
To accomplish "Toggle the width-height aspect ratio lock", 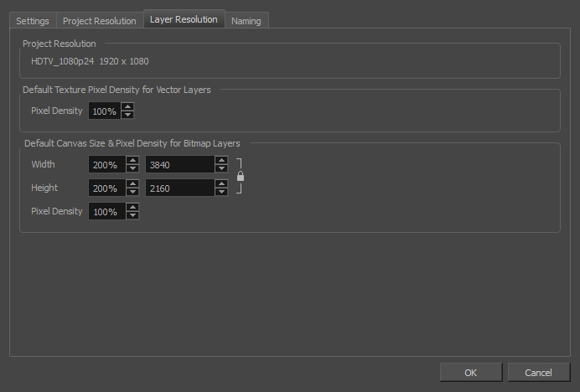I will pyautogui.click(x=241, y=177).
